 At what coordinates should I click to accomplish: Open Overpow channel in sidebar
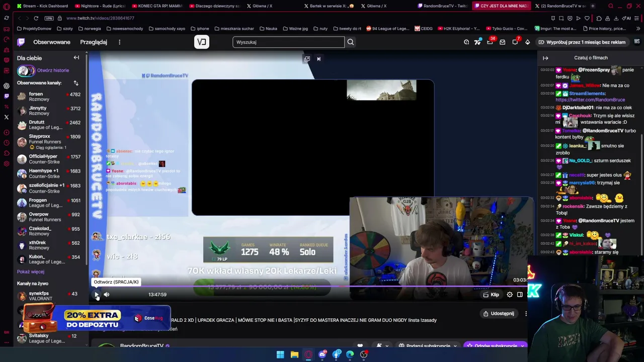point(49,217)
